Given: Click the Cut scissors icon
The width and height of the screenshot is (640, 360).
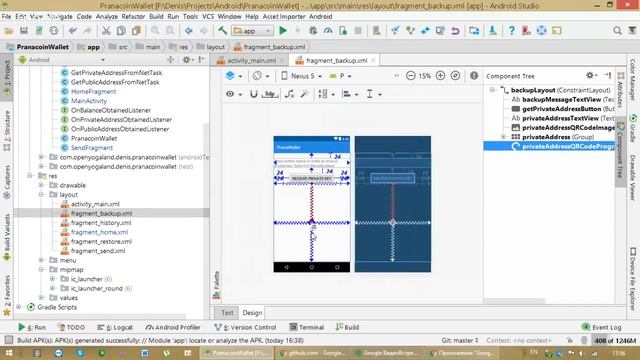Looking at the screenshot, I should pyautogui.click(x=106, y=31).
